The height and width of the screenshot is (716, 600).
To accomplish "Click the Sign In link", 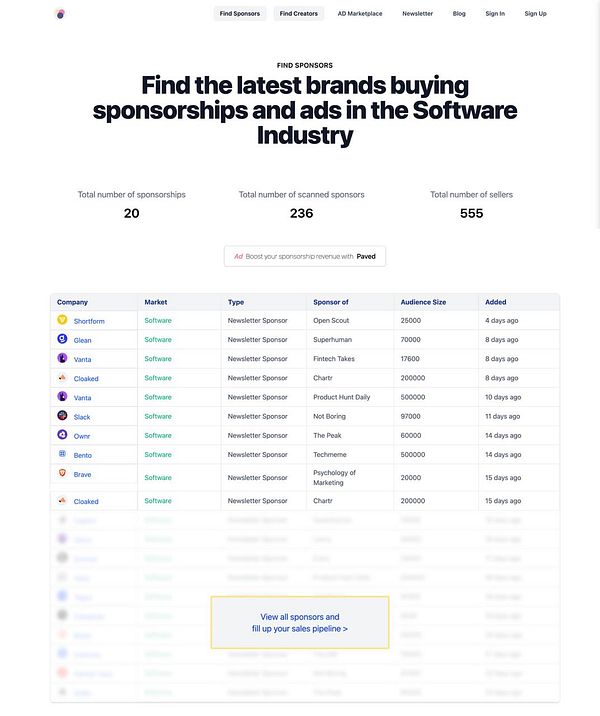I will (x=495, y=14).
